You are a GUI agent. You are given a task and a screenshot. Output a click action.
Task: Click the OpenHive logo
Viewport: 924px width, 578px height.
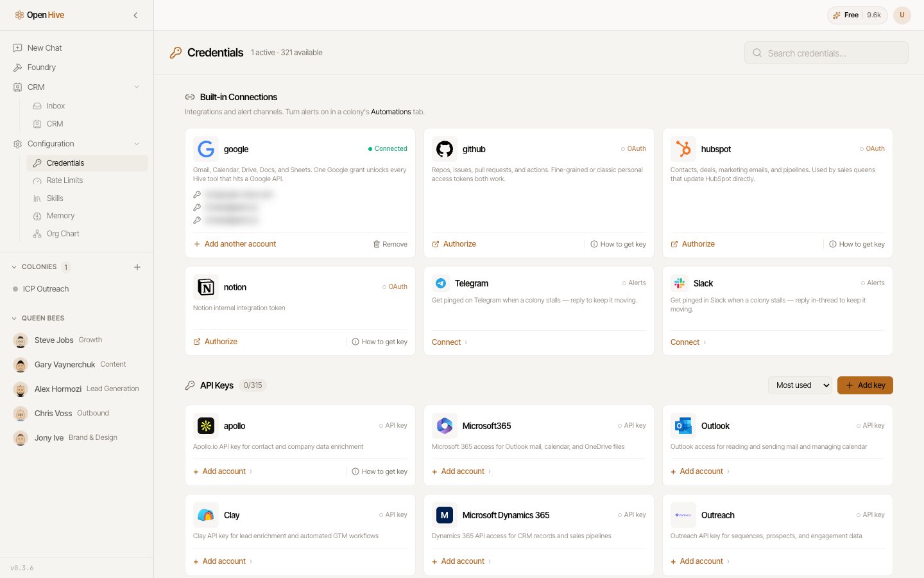click(x=40, y=15)
